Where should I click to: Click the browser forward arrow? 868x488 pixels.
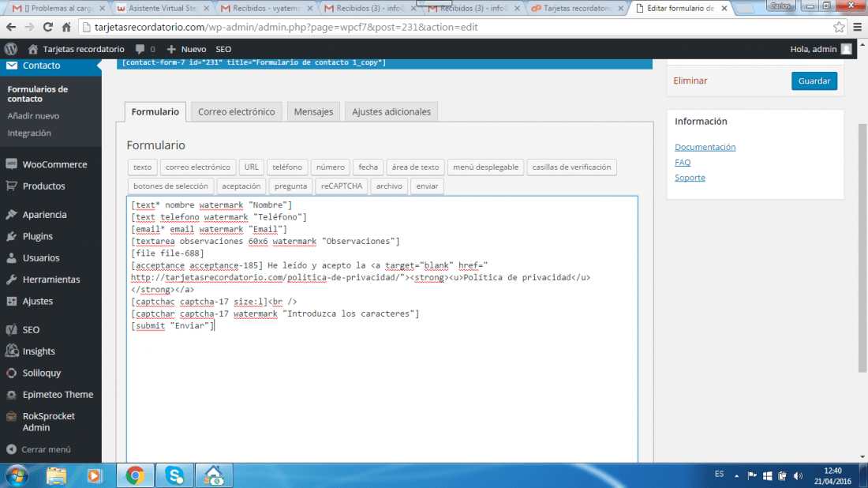tap(29, 27)
